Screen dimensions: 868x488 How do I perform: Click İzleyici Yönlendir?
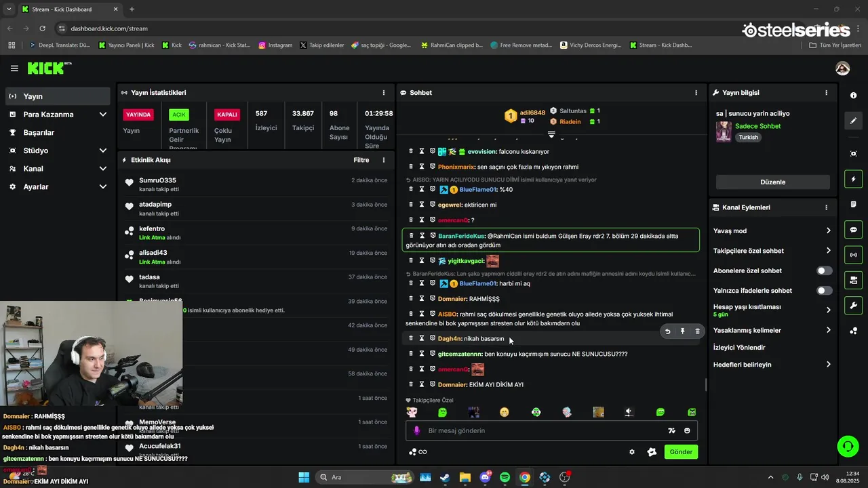(x=739, y=347)
